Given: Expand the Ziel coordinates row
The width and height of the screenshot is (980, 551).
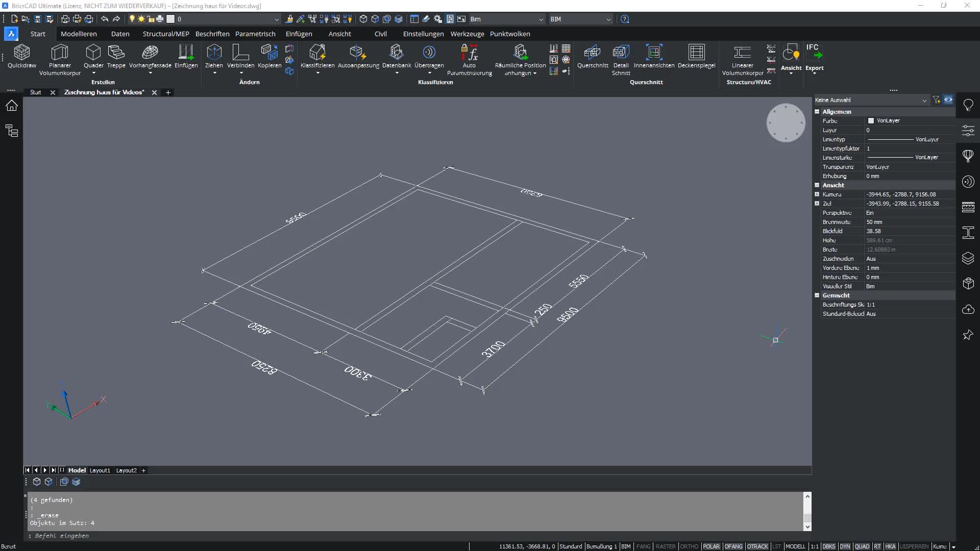Looking at the screenshot, I should pos(817,204).
